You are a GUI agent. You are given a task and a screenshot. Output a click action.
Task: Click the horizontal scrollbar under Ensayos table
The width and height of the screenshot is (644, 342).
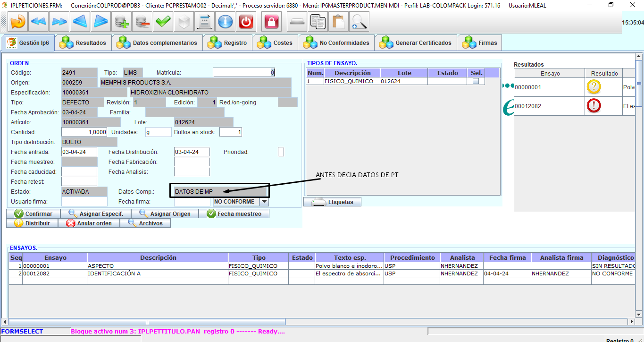click(318, 322)
